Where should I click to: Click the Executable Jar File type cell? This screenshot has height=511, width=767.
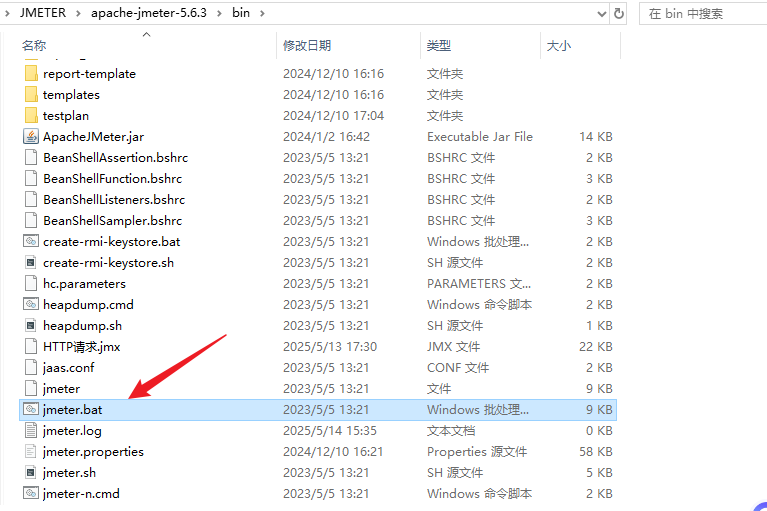point(480,137)
